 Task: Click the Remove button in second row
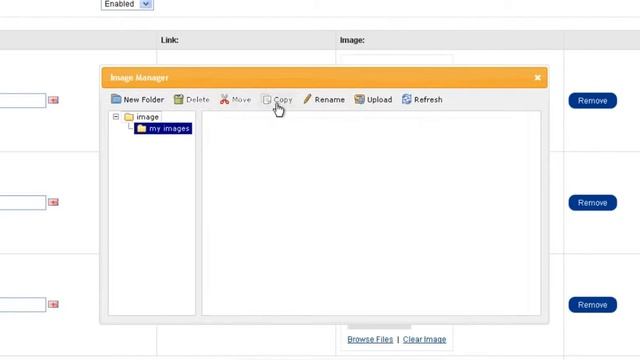coord(592,203)
